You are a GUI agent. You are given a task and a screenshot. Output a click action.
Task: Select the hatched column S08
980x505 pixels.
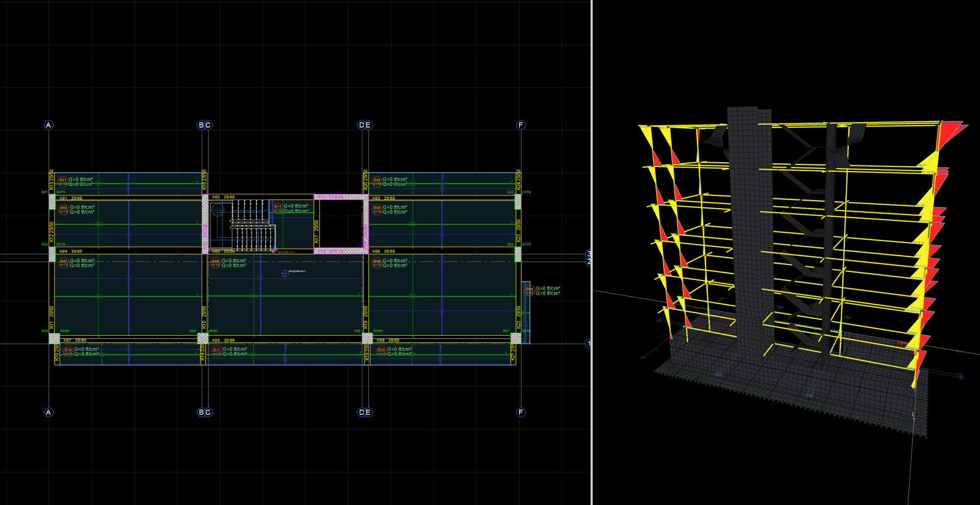(54, 338)
